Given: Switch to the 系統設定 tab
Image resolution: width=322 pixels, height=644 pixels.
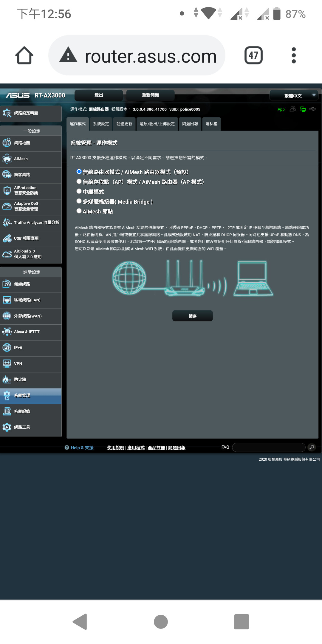Looking at the screenshot, I should [x=101, y=124].
